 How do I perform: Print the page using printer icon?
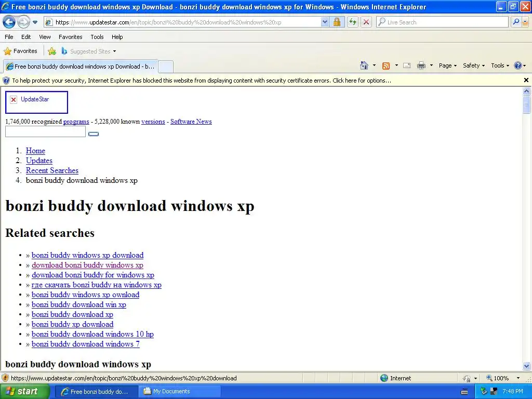click(x=421, y=65)
